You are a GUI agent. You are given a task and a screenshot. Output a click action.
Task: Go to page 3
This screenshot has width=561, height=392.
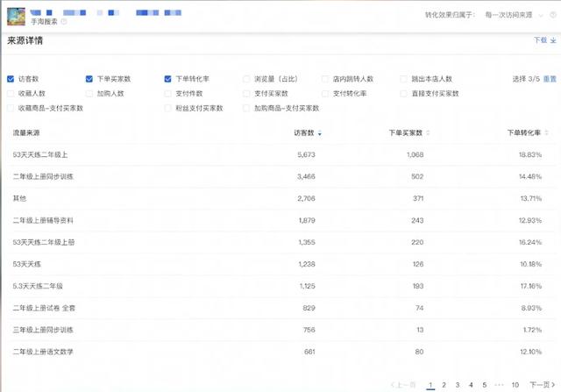(x=458, y=385)
